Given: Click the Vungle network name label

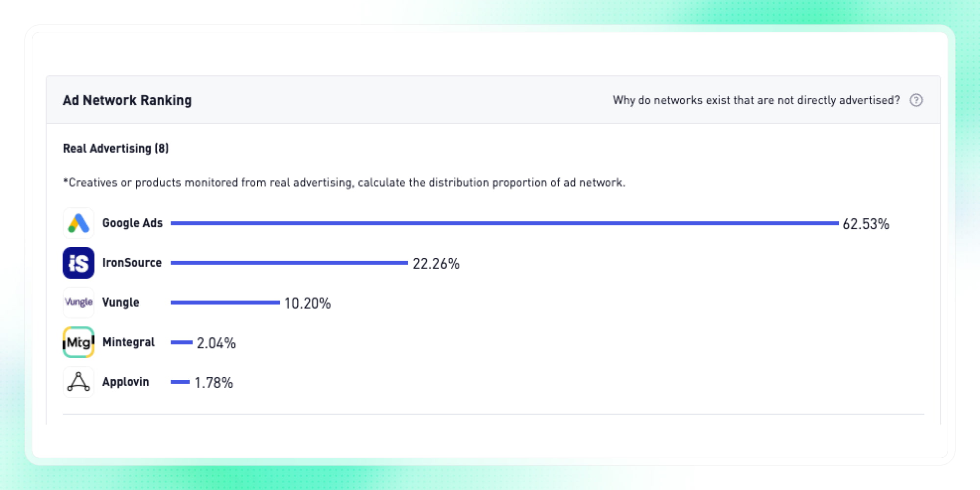Looking at the screenshot, I should point(121,302).
